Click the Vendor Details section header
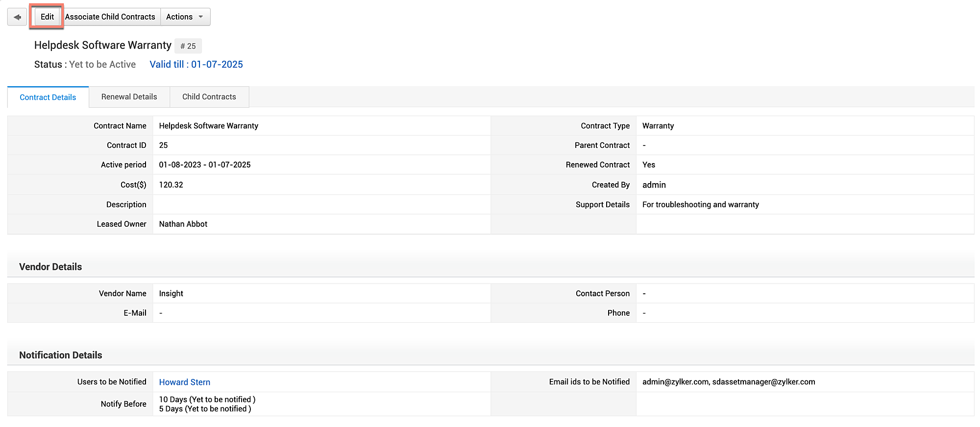The image size is (980, 427). point(50,267)
